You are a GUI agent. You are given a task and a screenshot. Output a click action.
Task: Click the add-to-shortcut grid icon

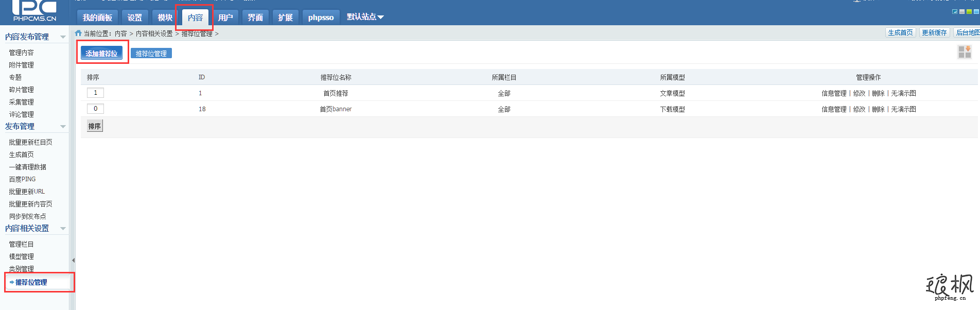pyautogui.click(x=965, y=51)
